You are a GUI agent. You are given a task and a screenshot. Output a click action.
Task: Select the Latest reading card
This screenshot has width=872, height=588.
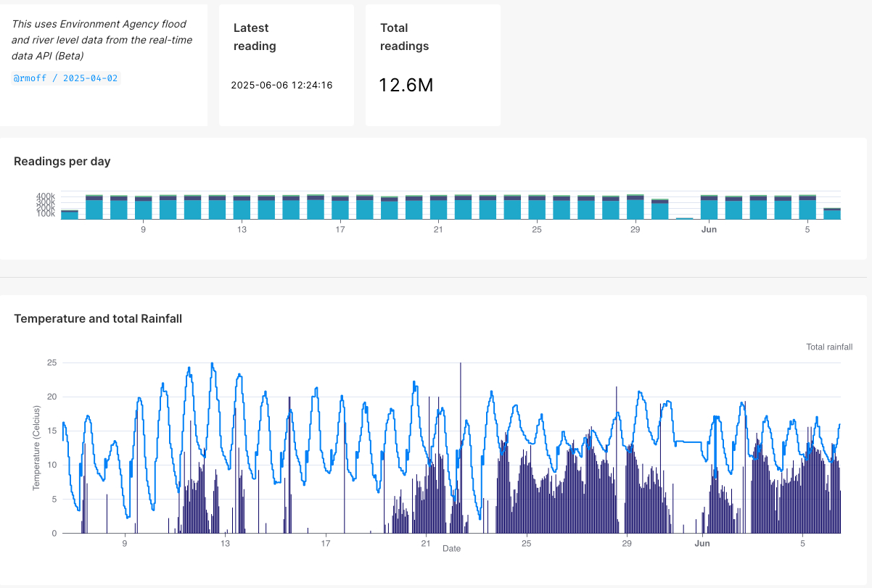pos(286,65)
